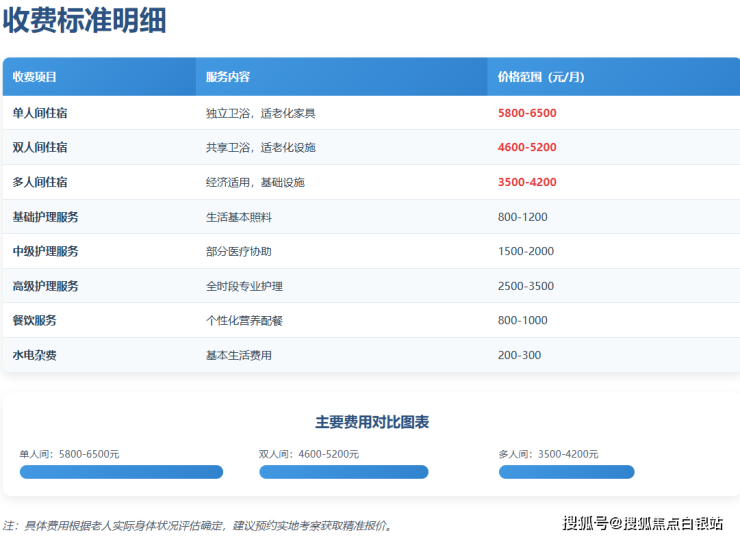Click the 200-300 price for 水电杂费

tap(519, 355)
